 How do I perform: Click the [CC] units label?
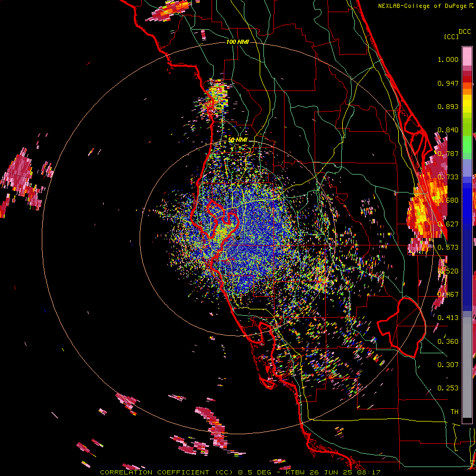coord(451,36)
